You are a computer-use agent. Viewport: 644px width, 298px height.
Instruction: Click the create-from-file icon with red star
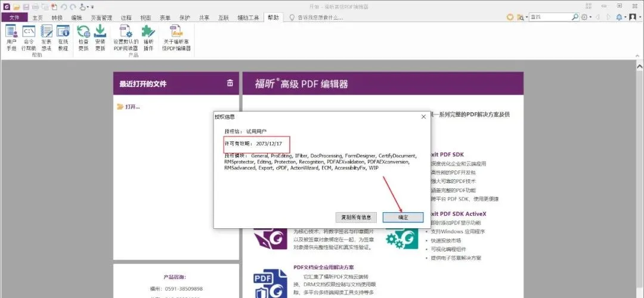click(54, 7)
